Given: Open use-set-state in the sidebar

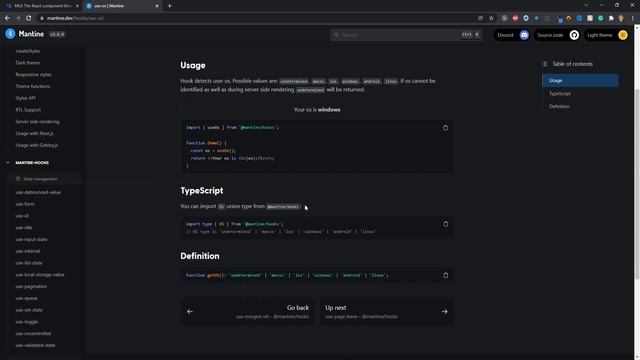Looking at the screenshot, I should [29, 310].
